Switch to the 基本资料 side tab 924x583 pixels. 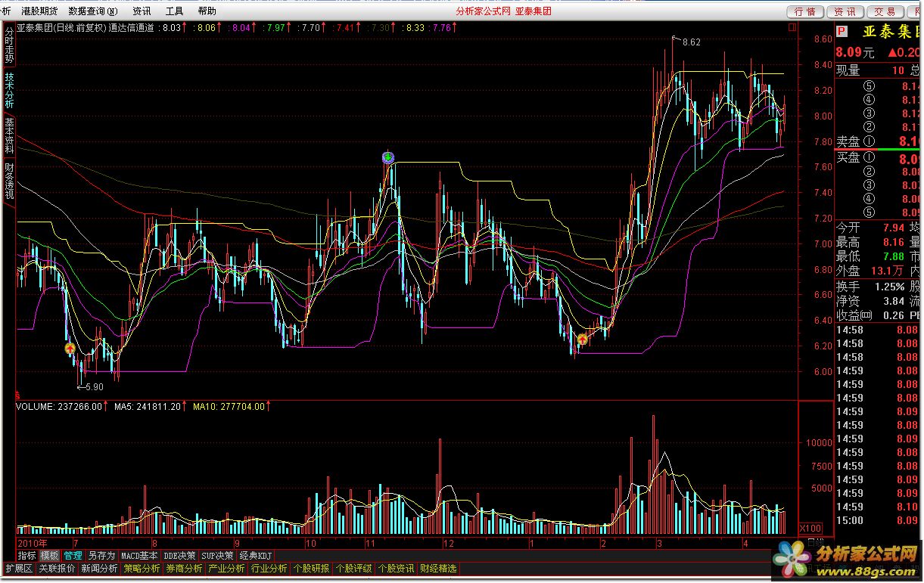coord(9,135)
